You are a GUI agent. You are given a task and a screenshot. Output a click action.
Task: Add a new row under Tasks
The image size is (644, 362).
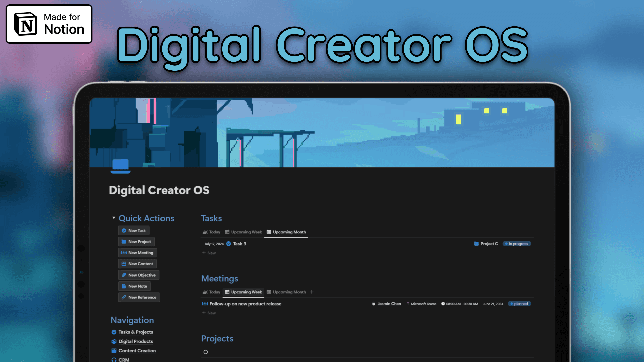(x=209, y=253)
